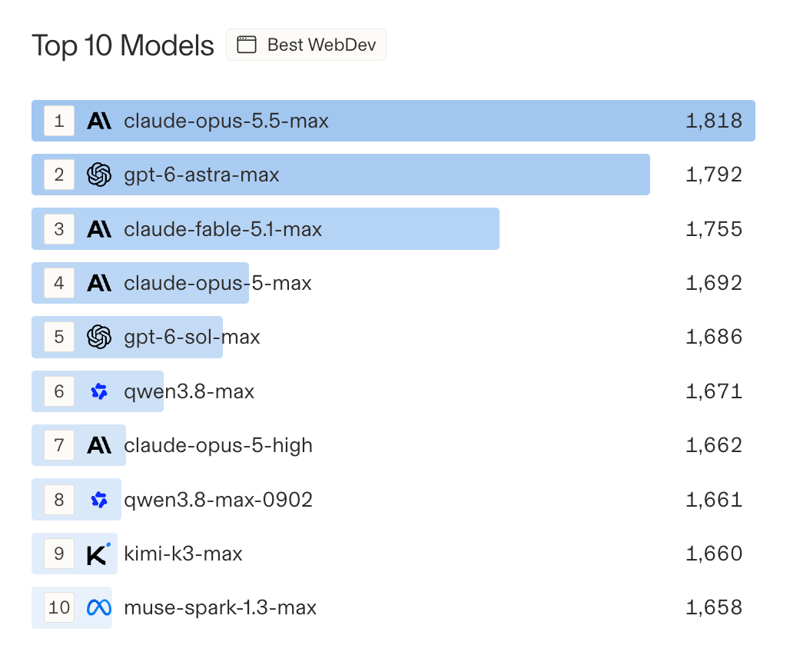Click the OpenAI logo beside gpt-6-sol-max

pos(99,337)
